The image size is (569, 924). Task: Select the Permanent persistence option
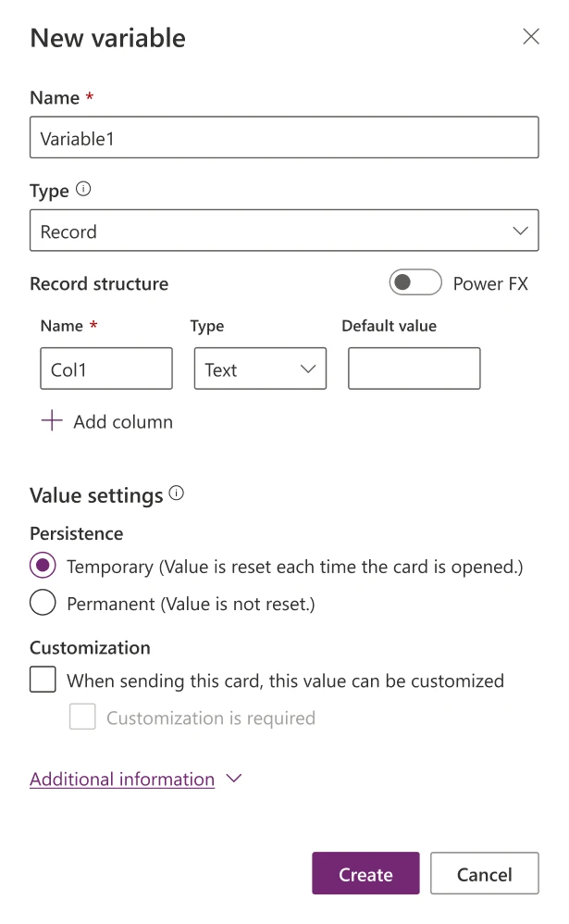click(42, 602)
